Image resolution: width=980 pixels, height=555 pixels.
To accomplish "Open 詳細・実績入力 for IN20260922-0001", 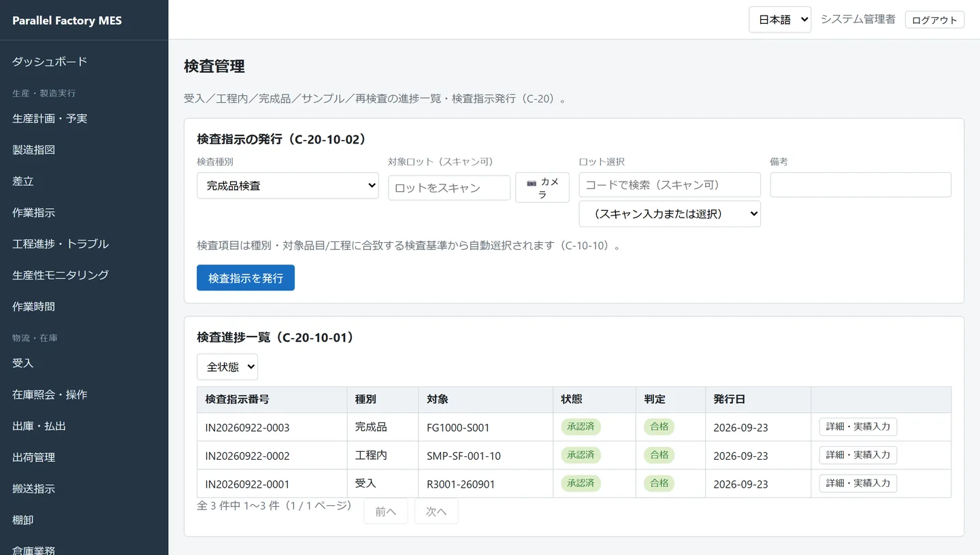I will (858, 483).
